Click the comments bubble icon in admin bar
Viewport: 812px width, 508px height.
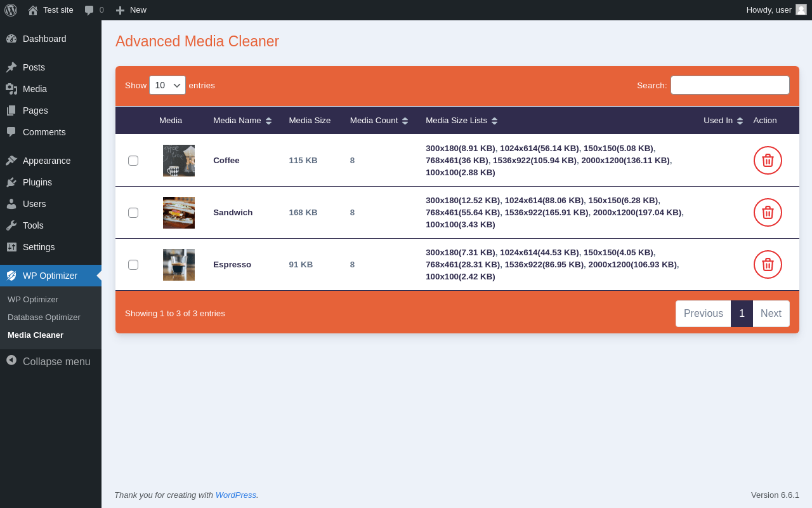[x=89, y=10]
